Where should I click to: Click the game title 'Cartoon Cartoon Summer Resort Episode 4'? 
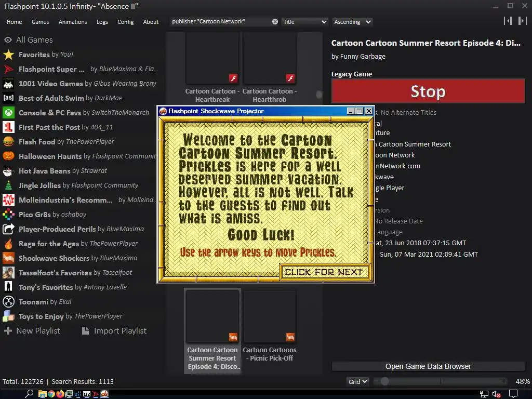pos(426,43)
